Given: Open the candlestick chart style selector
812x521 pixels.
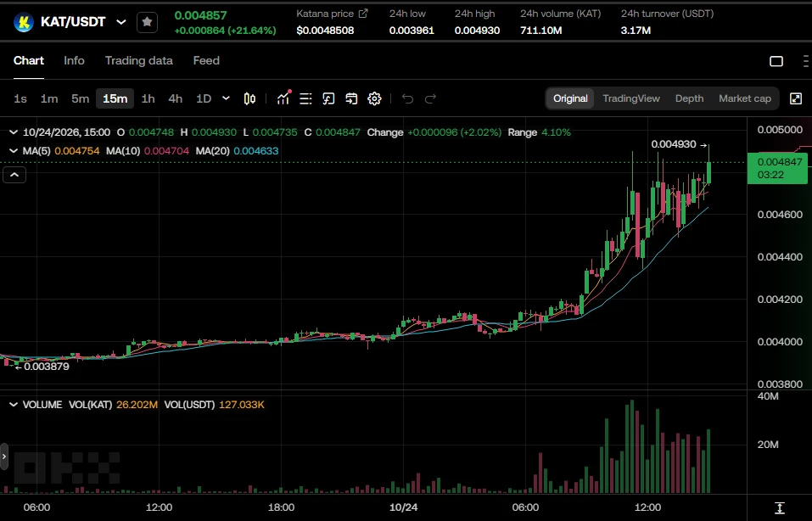Looking at the screenshot, I should [x=249, y=98].
